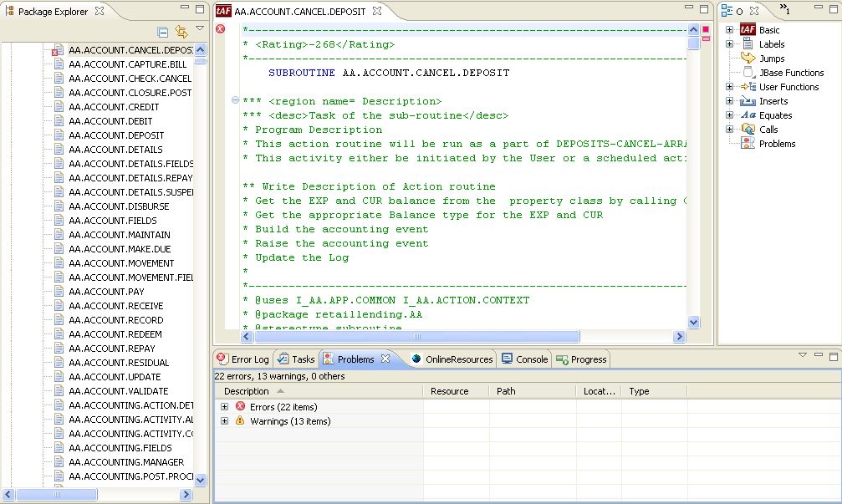Expand the Warnings (13 items) group
The image size is (842, 504).
pyautogui.click(x=225, y=421)
